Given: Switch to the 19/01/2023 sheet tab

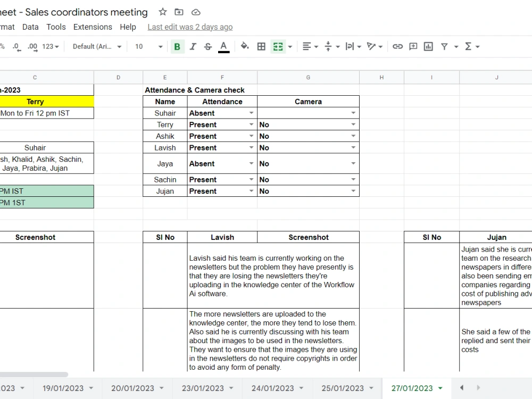Looking at the screenshot, I should pyautogui.click(x=63, y=388).
